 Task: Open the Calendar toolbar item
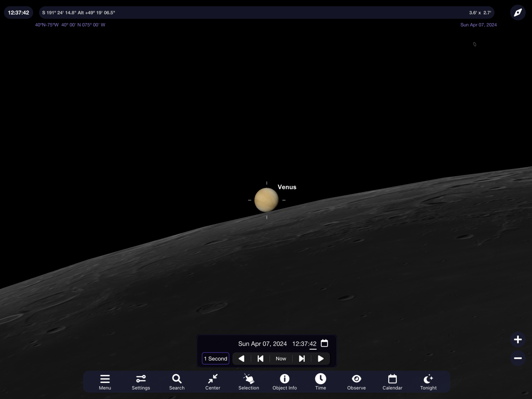point(392,382)
